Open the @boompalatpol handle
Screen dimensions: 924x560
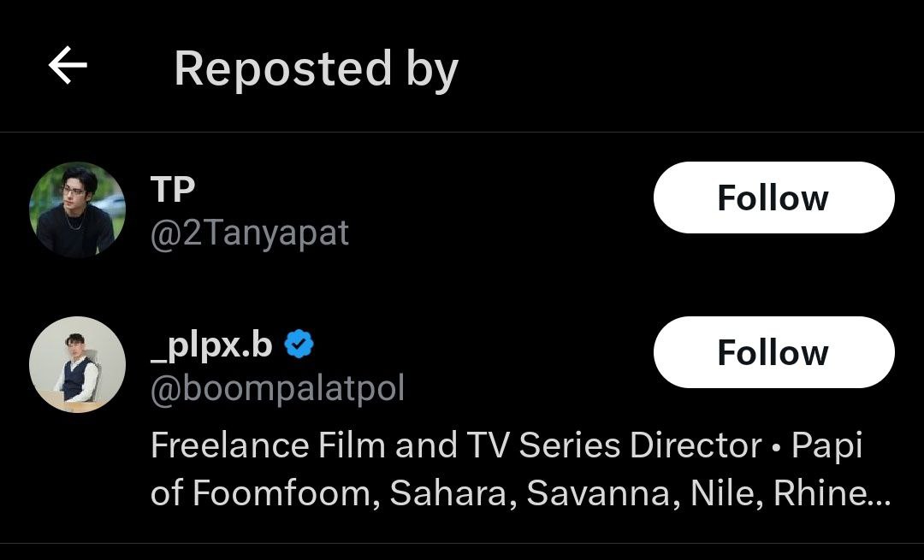pos(277,388)
